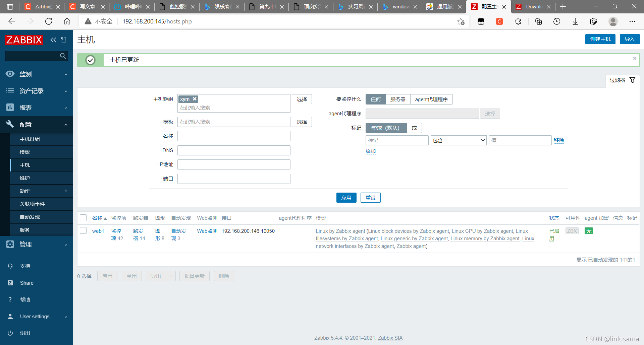This screenshot has width=644, height=345.
Task: Collapse the 配置 sidebar section
Action: (37, 124)
